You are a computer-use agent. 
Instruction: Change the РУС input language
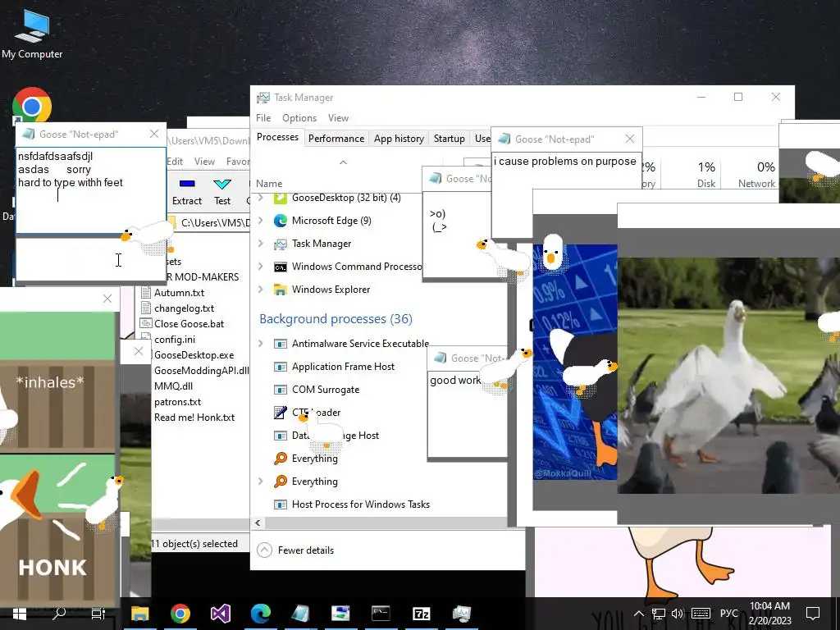click(x=729, y=614)
